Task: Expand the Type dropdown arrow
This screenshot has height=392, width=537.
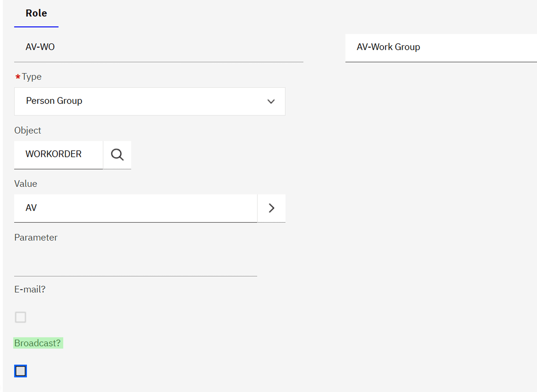Action: (271, 102)
